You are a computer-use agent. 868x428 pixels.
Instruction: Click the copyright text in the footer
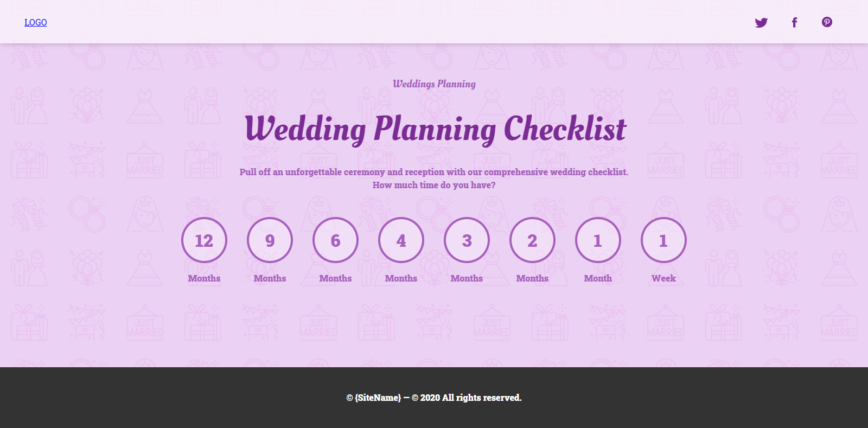(x=434, y=398)
